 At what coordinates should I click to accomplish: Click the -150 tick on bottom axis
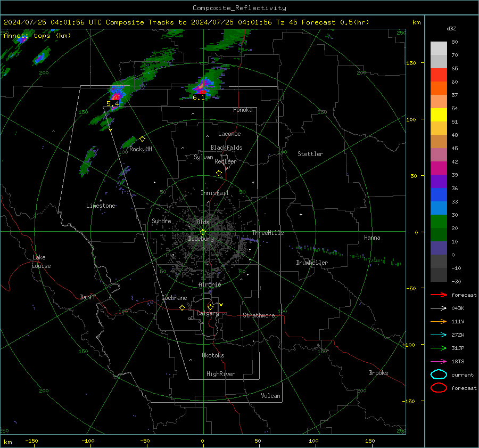(x=31, y=441)
